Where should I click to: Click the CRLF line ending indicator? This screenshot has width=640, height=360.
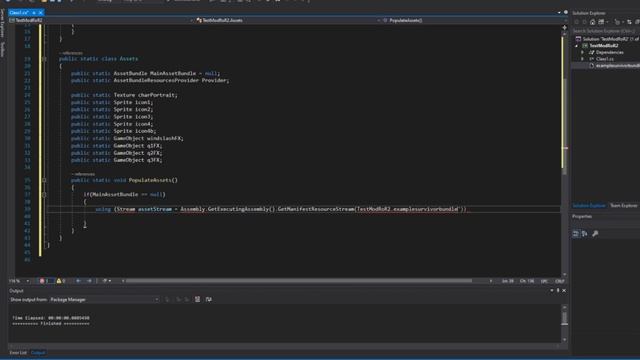tap(559, 281)
